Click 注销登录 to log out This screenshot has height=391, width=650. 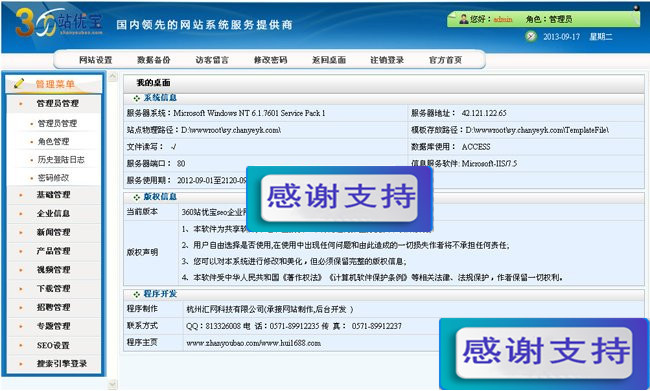tap(387, 60)
